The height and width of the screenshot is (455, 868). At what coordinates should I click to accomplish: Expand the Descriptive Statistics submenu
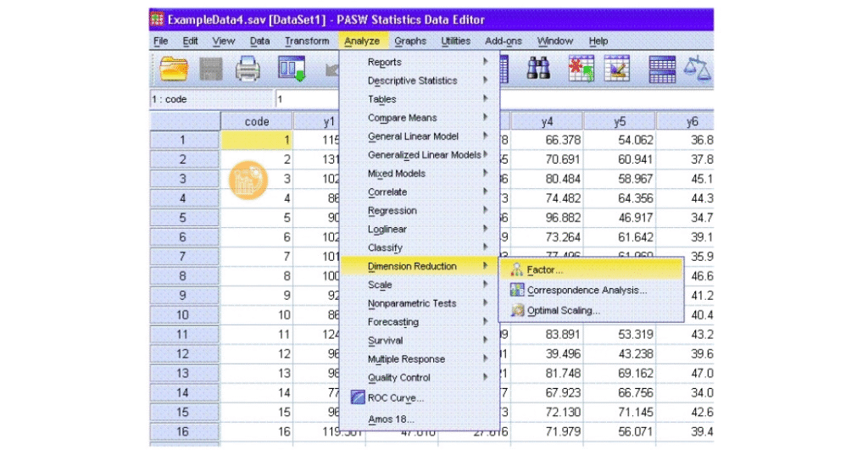click(412, 80)
